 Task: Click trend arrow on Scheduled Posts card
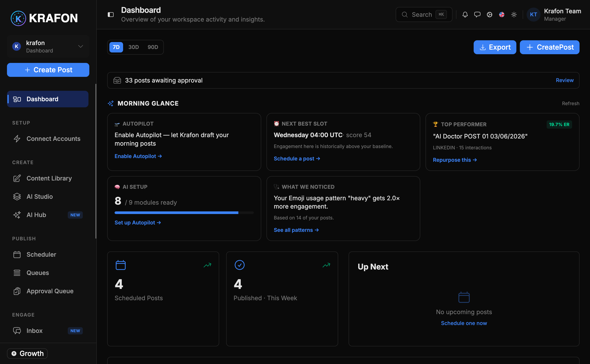point(207,265)
